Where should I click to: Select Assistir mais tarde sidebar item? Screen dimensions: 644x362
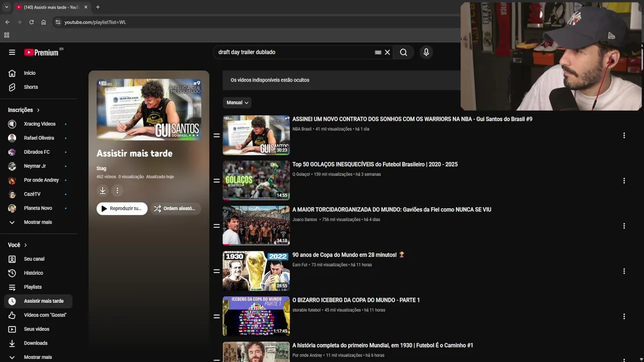point(38,301)
